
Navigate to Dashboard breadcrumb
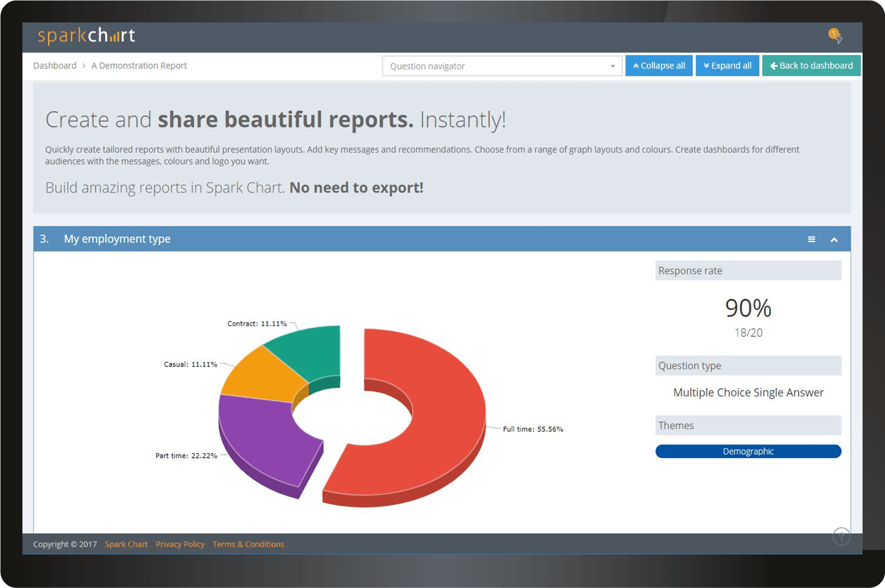point(55,66)
